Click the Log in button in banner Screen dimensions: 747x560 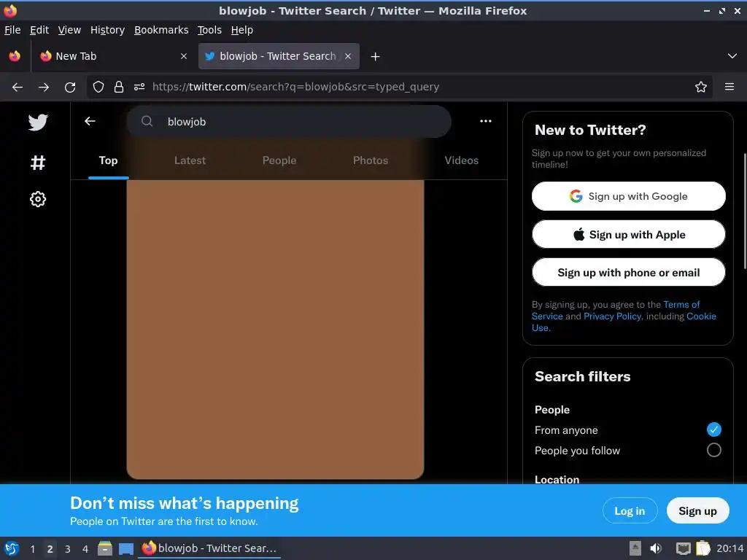point(630,511)
